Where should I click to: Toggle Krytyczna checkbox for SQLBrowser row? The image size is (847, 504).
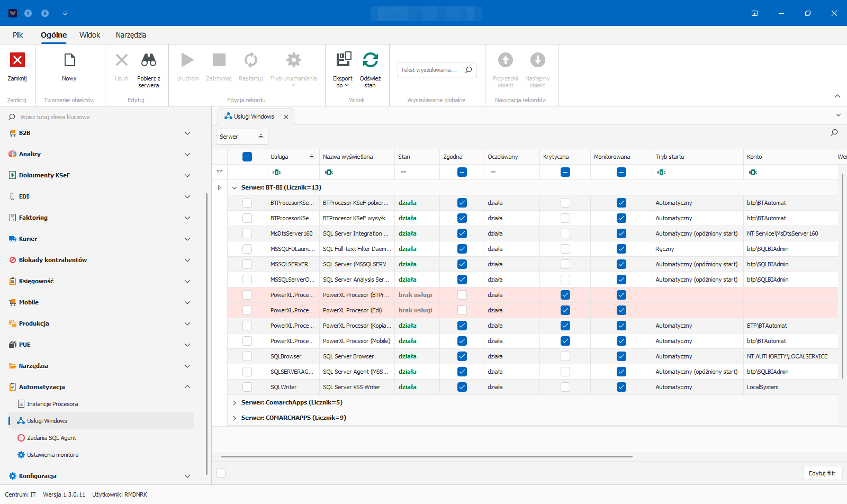(565, 356)
